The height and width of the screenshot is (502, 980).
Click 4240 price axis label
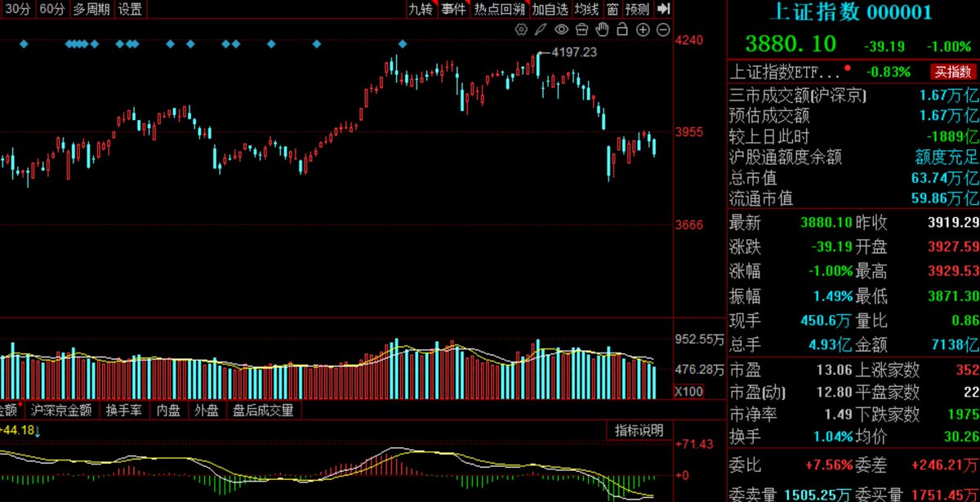[691, 39]
